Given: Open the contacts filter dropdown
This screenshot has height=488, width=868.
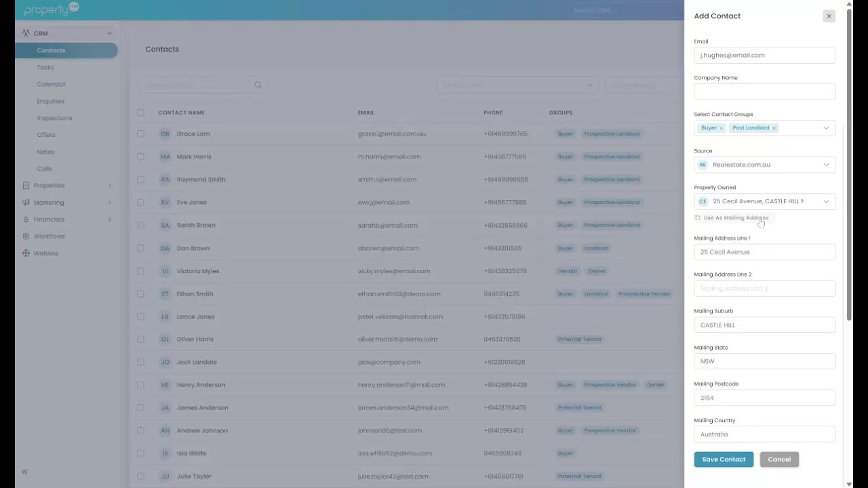Looking at the screenshot, I should (517, 85).
